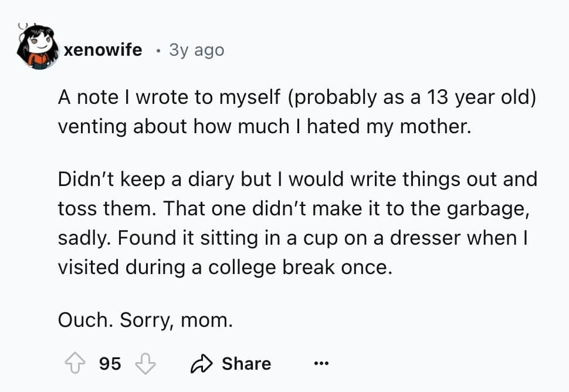Viewport: 569px width, 392px height.
Task: Upvote the comment by xenowife
Action: (x=74, y=364)
